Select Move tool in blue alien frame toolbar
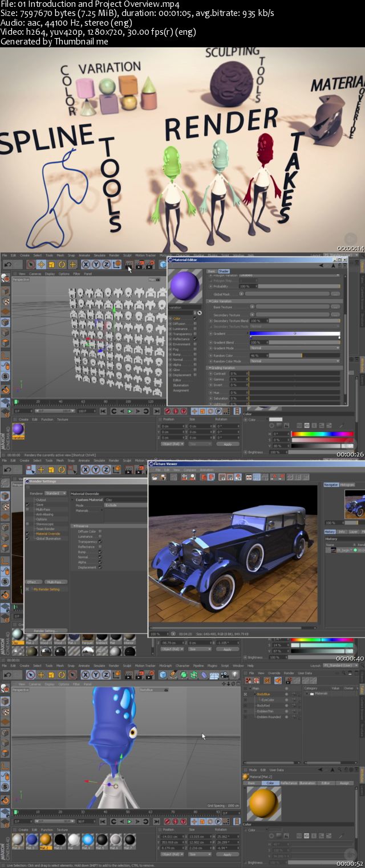This screenshot has width=365, height=868. (41, 675)
